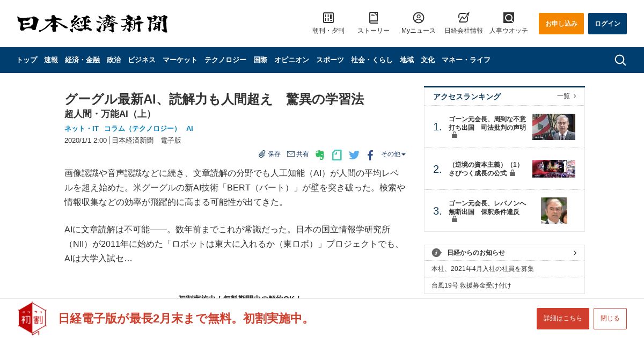Viewport: 644px width, 338px height.
Task: Click the 日本経済新聞 masthead logo
Action: pos(92,24)
